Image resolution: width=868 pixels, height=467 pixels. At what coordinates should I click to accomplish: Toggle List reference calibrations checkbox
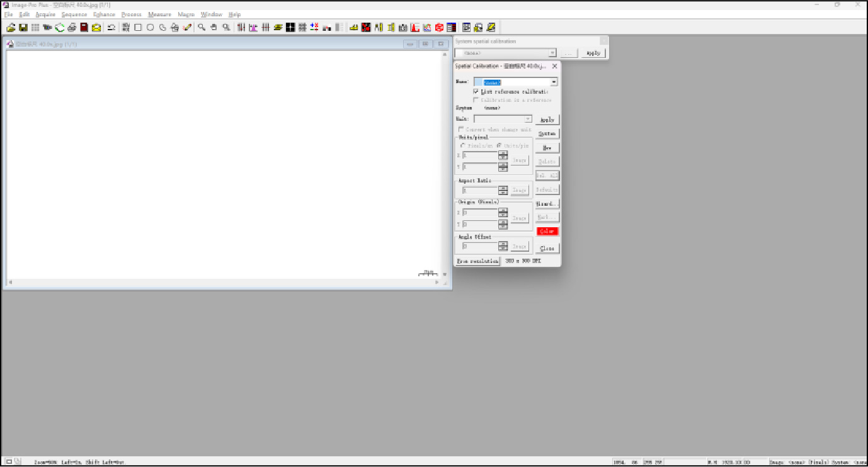tap(476, 91)
